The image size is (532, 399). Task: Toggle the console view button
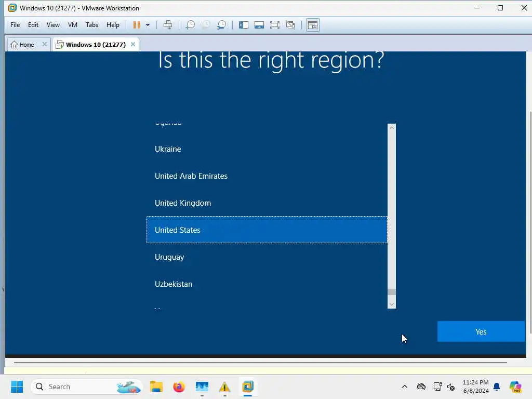[312, 25]
